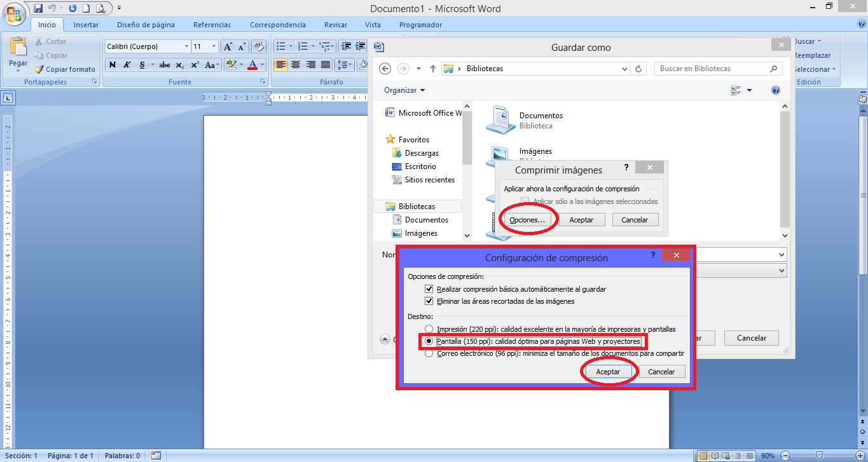Switch to Diseño de página tab
The image size is (868, 462).
(x=146, y=25)
